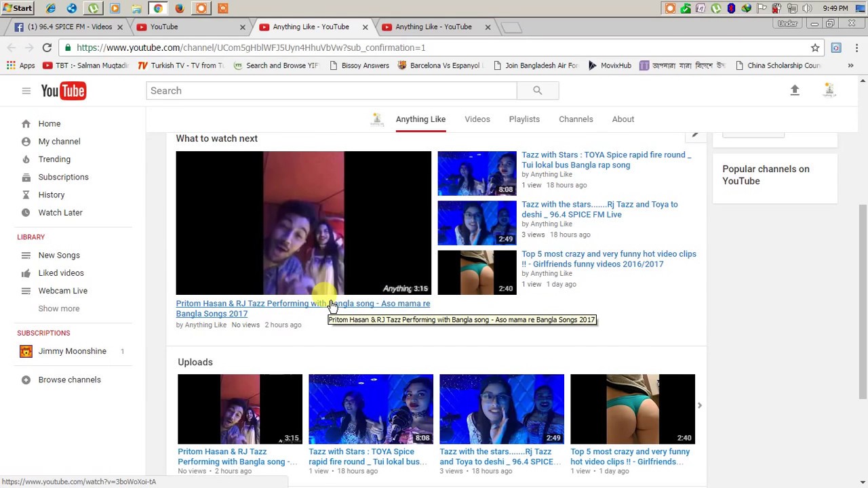This screenshot has width=868, height=488.
Task: Open Firefox from the taskbar
Action: tap(180, 8)
